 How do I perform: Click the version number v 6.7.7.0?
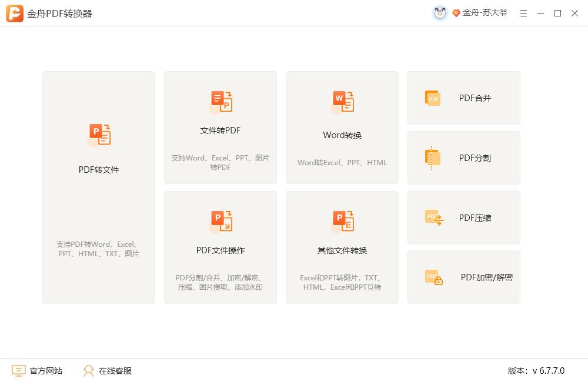(x=548, y=371)
